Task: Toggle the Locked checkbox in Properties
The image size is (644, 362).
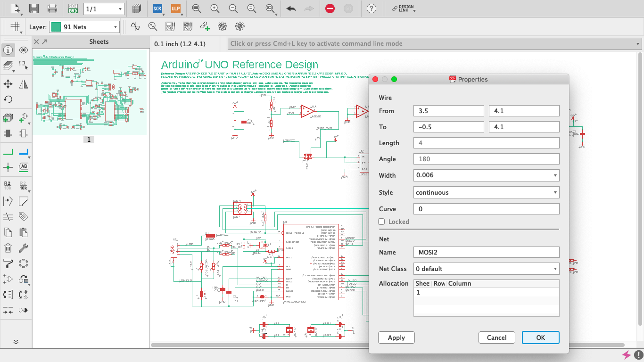Action: tap(381, 222)
